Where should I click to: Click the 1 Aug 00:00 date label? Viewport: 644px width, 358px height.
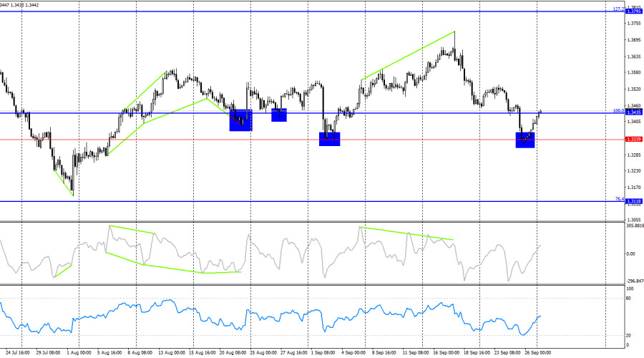click(79, 353)
